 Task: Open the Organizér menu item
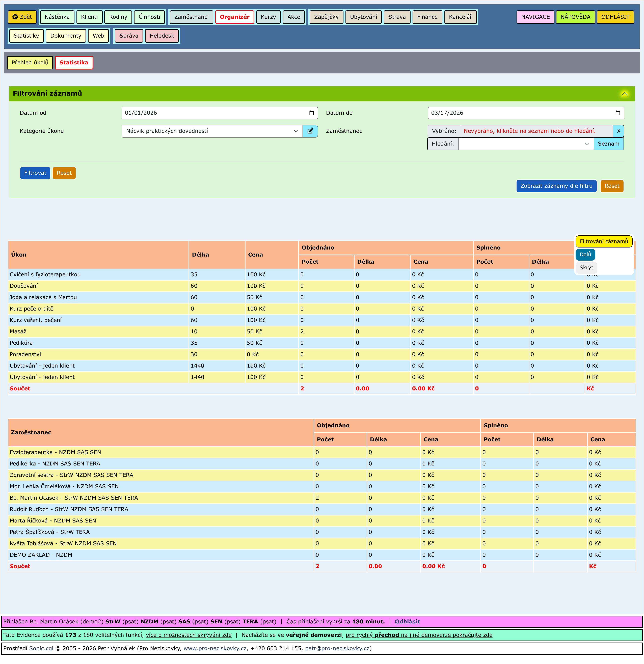point(234,17)
